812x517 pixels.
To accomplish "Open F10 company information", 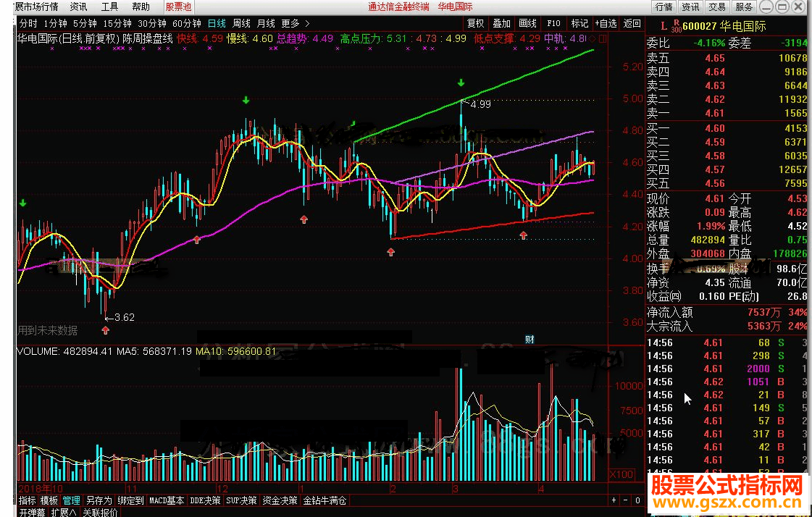I will pyautogui.click(x=553, y=23).
